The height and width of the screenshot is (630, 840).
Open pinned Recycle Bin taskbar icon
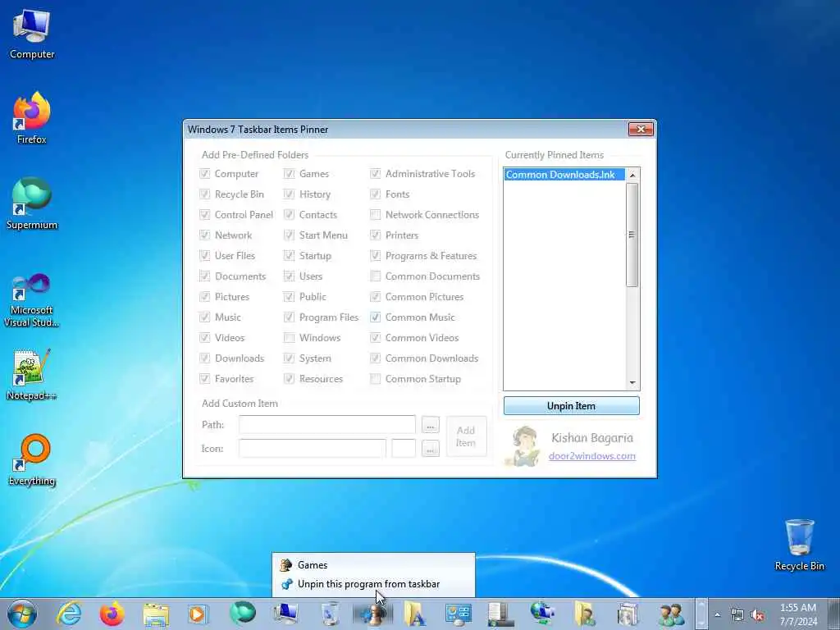tap(330, 614)
